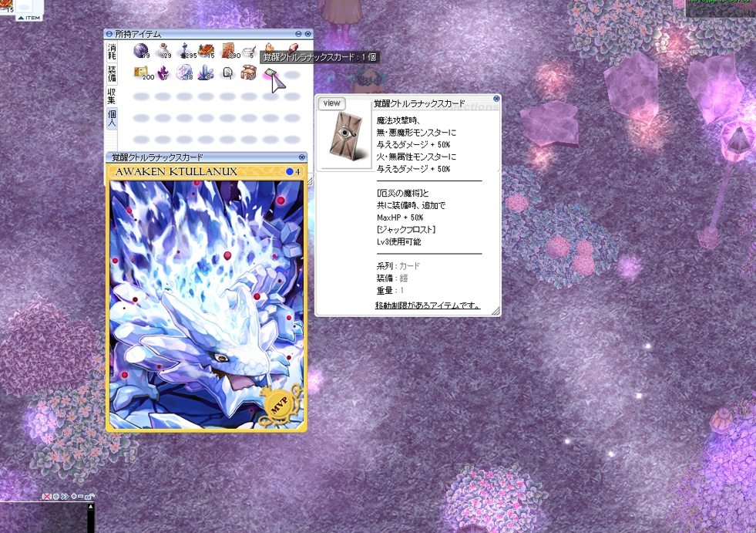Expand chat window with the plus icon
This screenshot has height=533, width=756.
[73, 496]
